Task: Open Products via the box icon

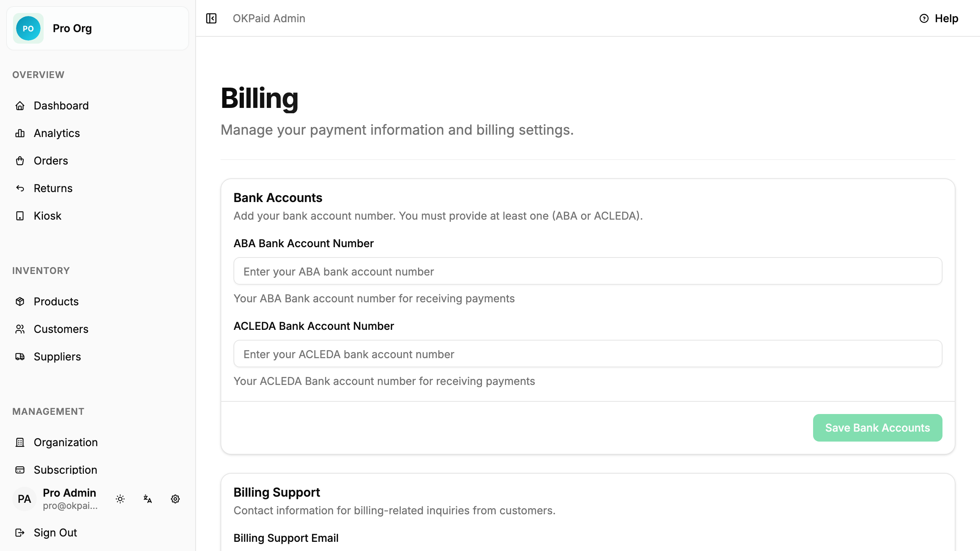Action: point(20,302)
